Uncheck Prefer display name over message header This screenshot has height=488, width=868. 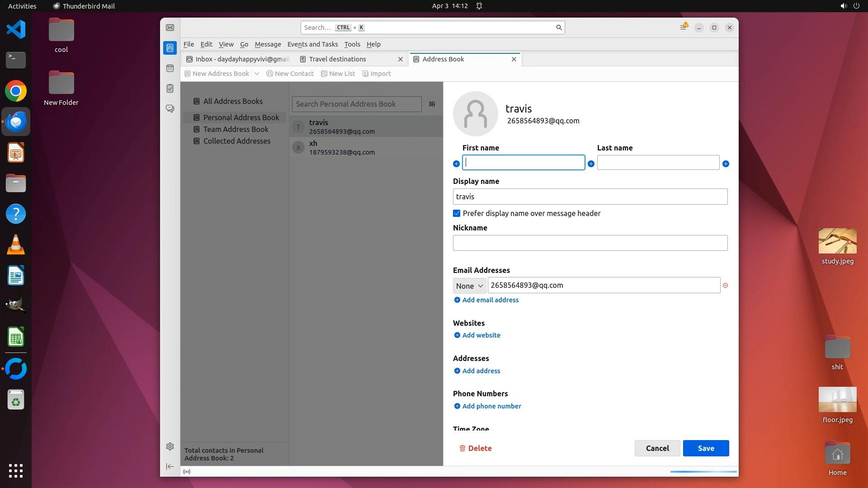tap(457, 213)
